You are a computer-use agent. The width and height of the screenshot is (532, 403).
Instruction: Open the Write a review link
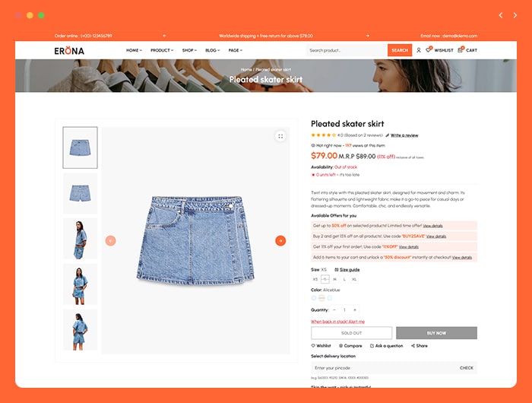coord(404,135)
